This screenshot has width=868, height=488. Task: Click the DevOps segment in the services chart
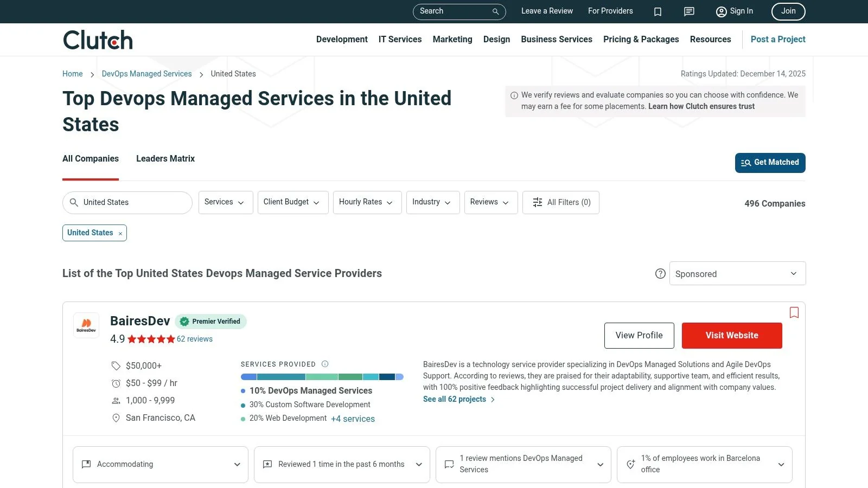coord(250,377)
